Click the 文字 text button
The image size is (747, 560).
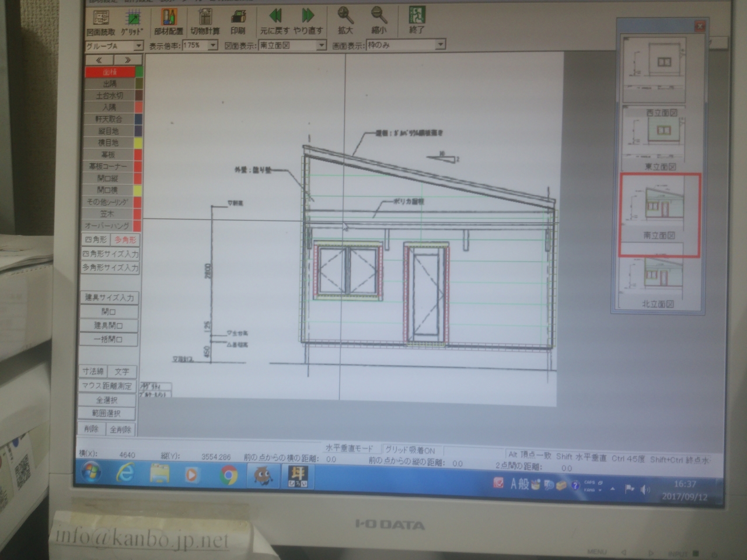(122, 372)
